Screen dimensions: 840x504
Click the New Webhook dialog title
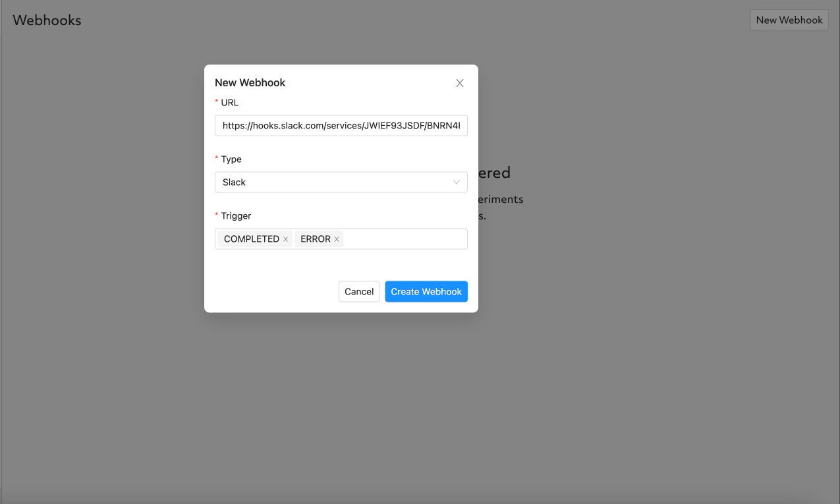[250, 83]
